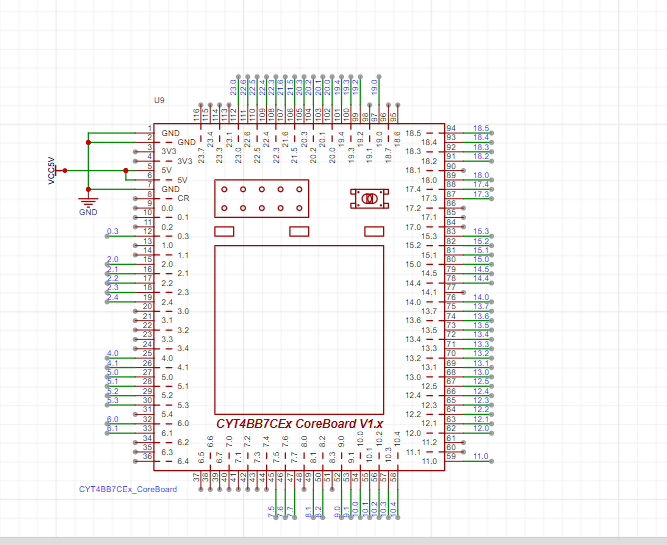Select vertical blue net label 20.1 at top
The height and width of the screenshot is (545, 667).
click(318, 87)
